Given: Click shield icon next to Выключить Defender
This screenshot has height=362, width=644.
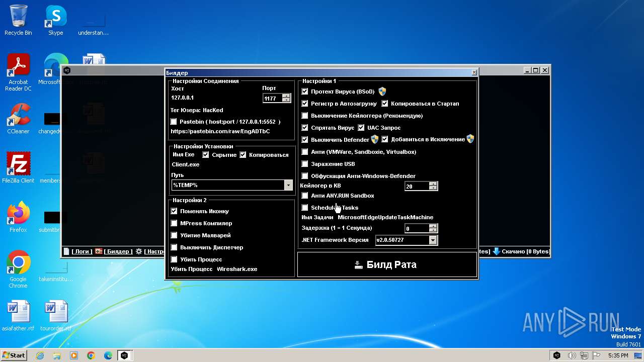Looking at the screenshot, I should [375, 139].
